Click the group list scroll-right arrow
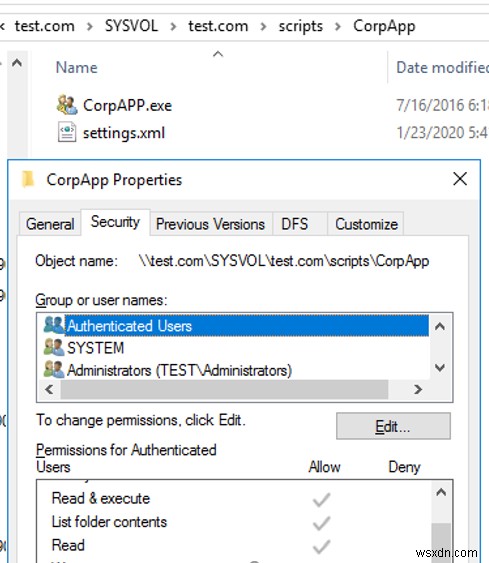 pos(418,389)
